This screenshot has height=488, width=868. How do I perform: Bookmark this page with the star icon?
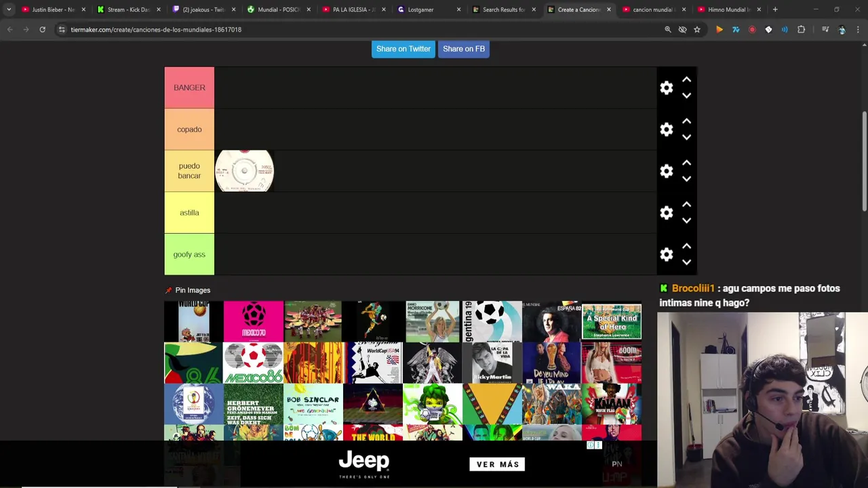(696, 30)
